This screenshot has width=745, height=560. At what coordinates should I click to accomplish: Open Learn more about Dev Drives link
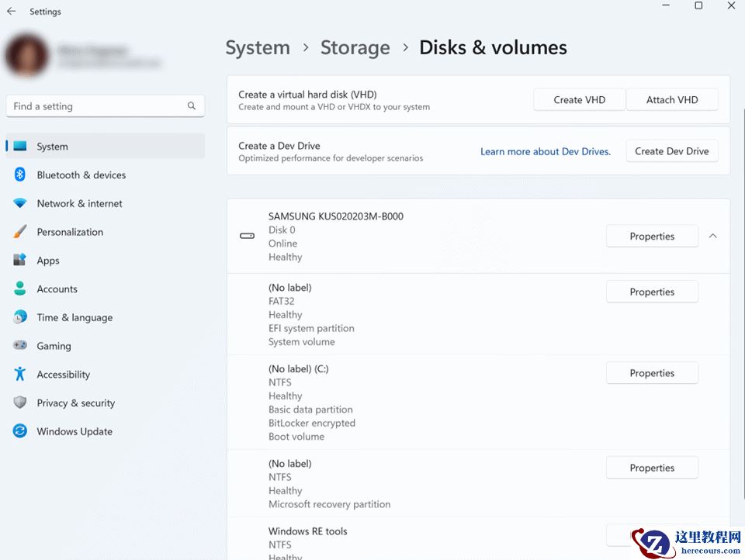click(x=545, y=152)
